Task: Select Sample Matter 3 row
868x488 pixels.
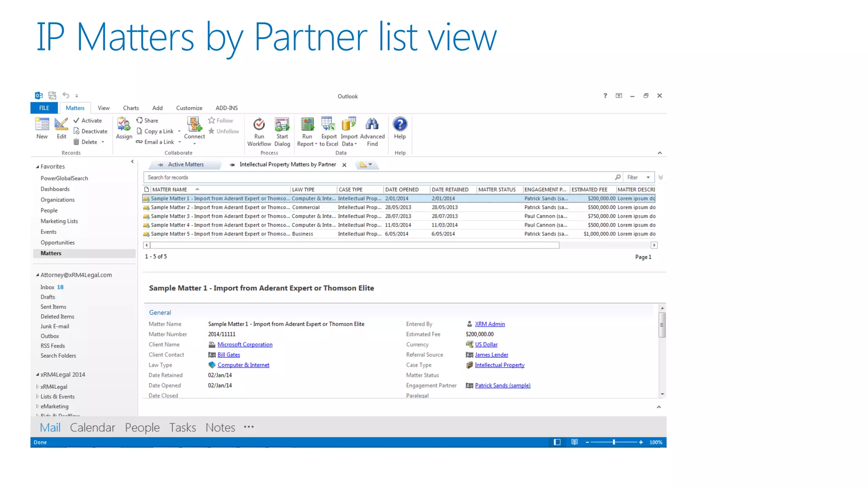Action: pos(399,216)
